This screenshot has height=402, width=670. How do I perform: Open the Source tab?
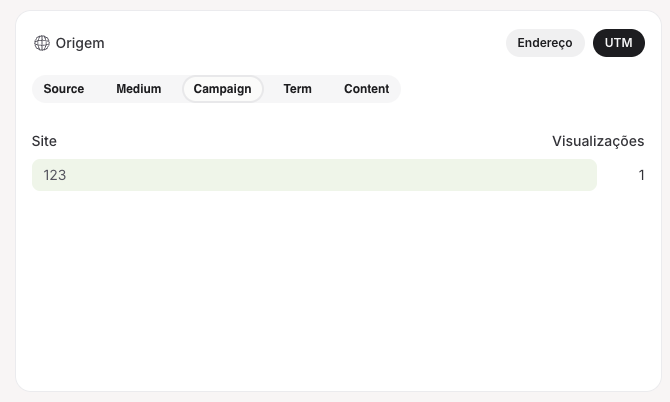[x=64, y=89]
